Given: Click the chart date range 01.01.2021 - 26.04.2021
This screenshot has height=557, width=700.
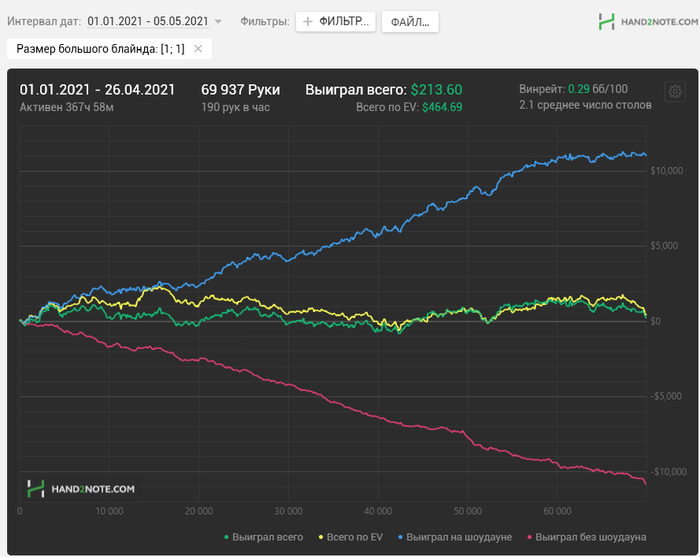Looking at the screenshot, I should (x=97, y=90).
